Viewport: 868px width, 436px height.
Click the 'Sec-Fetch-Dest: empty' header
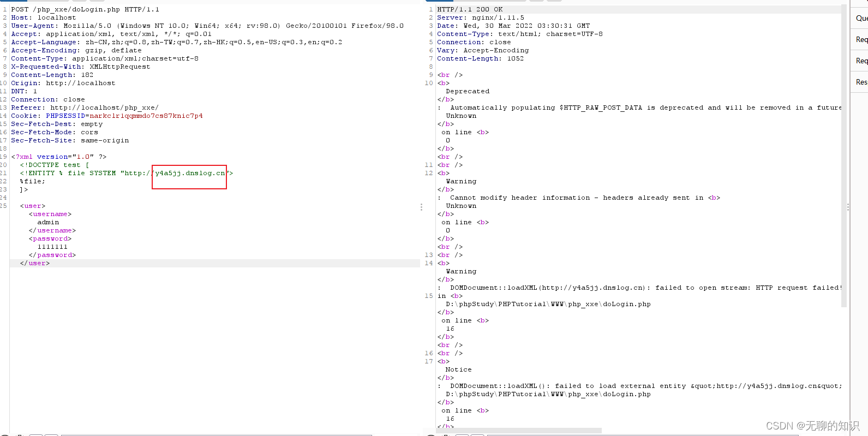click(x=57, y=124)
